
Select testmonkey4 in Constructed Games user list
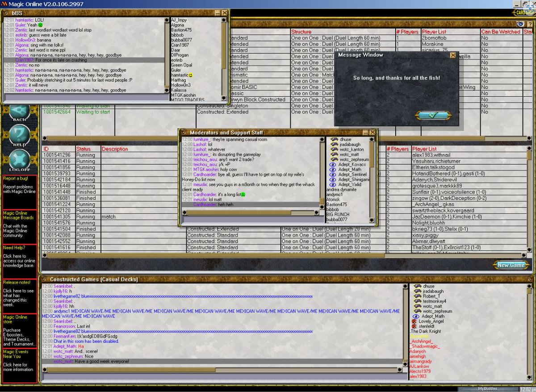pos(434,301)
